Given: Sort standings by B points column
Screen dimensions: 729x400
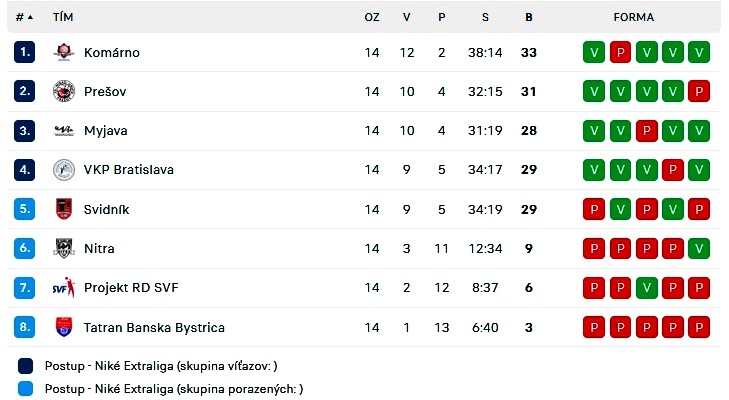Looking at the screenshot, I should point(529,17).
